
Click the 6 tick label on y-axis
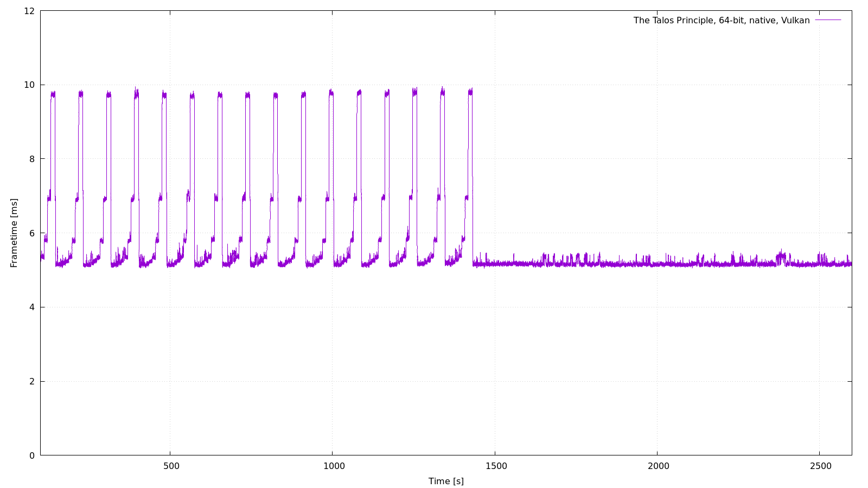click(32, 233)
